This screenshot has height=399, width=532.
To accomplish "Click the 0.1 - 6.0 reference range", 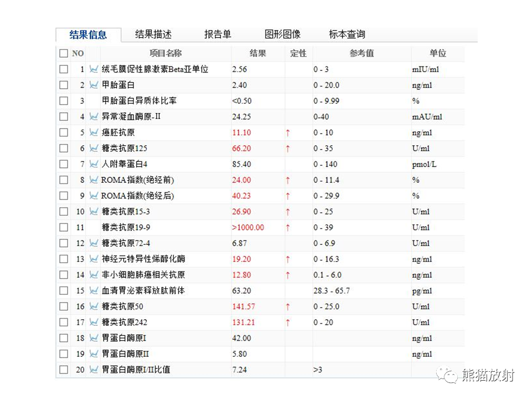I will (x=328, y=275).
